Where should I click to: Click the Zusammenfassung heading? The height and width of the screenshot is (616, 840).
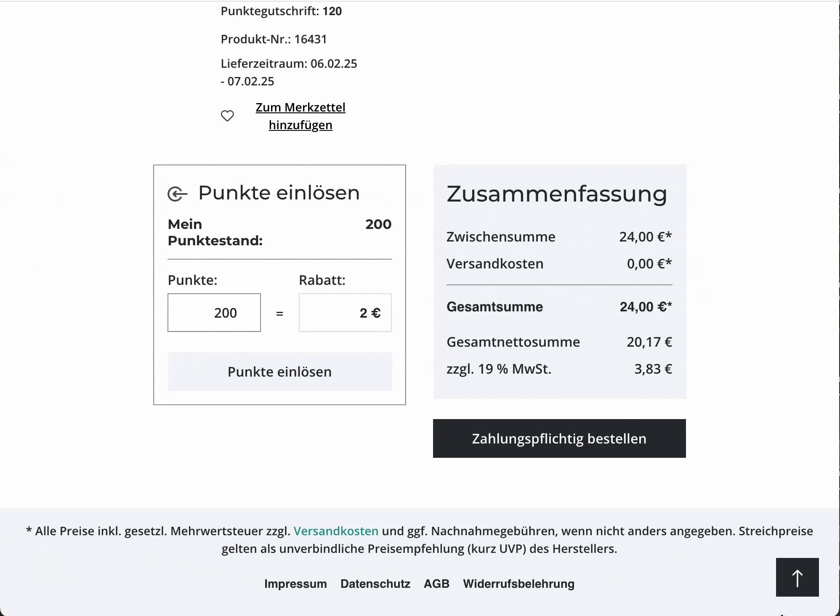click(x=557, y=194)
